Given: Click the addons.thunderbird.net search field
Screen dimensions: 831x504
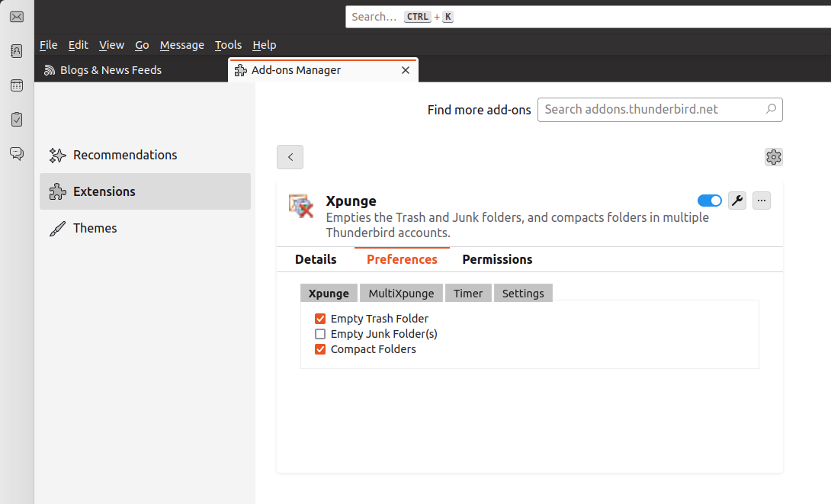Looking at the screenshot, I should (x=652, y=109).
